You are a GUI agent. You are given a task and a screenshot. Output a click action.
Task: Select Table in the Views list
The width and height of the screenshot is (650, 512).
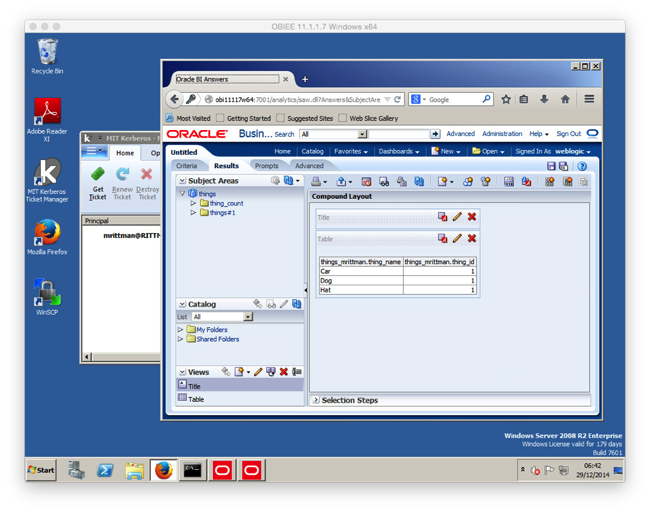click(240, 399)
